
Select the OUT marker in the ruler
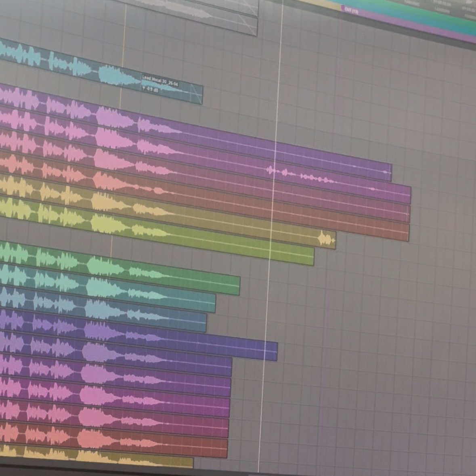click(350, 10)
